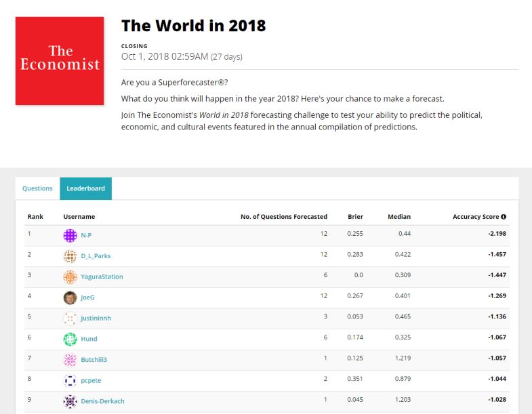Viewport: 532px width, 414px height.
Task: Open N-P's user profile link
Action: pos(86,235)
